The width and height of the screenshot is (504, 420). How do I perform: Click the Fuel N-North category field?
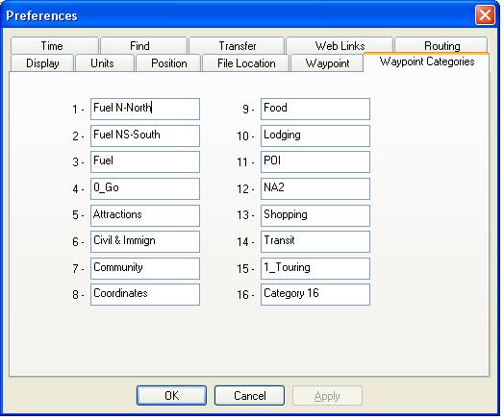click(x=145, y=109)
